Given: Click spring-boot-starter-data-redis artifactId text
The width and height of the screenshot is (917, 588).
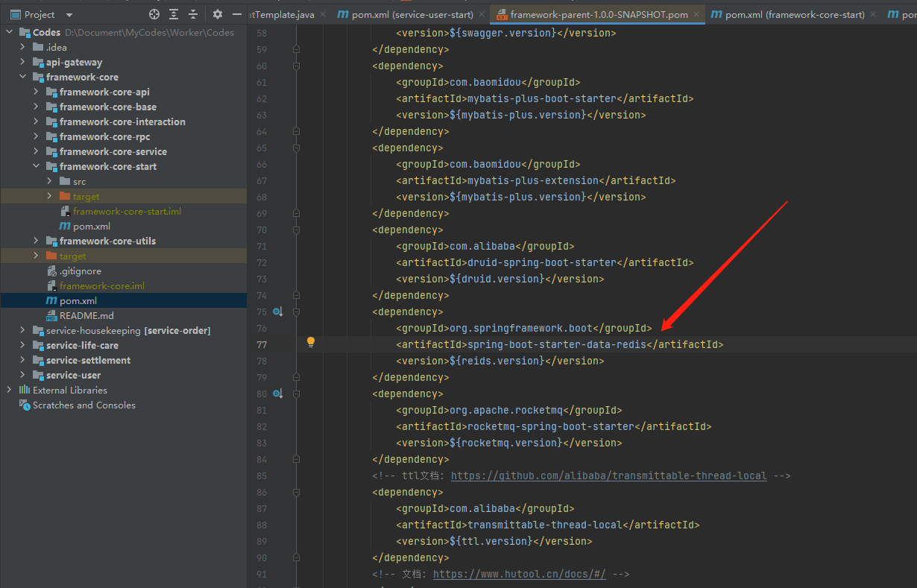Looking at the screenshot, I should (556, 344).
